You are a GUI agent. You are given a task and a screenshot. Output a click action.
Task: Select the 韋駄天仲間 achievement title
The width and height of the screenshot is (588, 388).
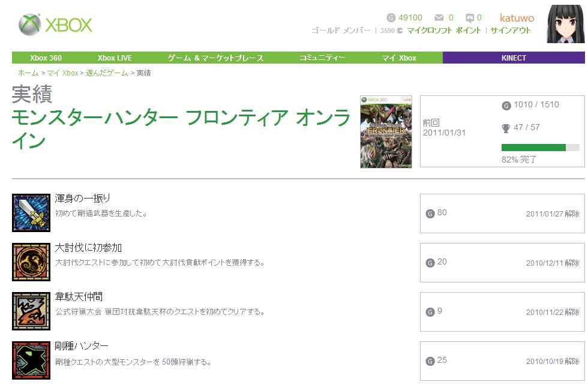click(x=79, y=296)
